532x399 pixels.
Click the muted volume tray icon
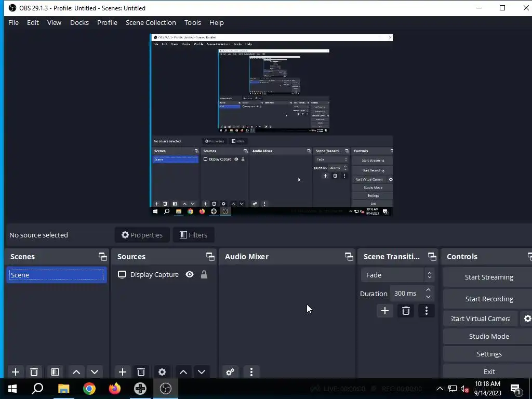point(464,389)
